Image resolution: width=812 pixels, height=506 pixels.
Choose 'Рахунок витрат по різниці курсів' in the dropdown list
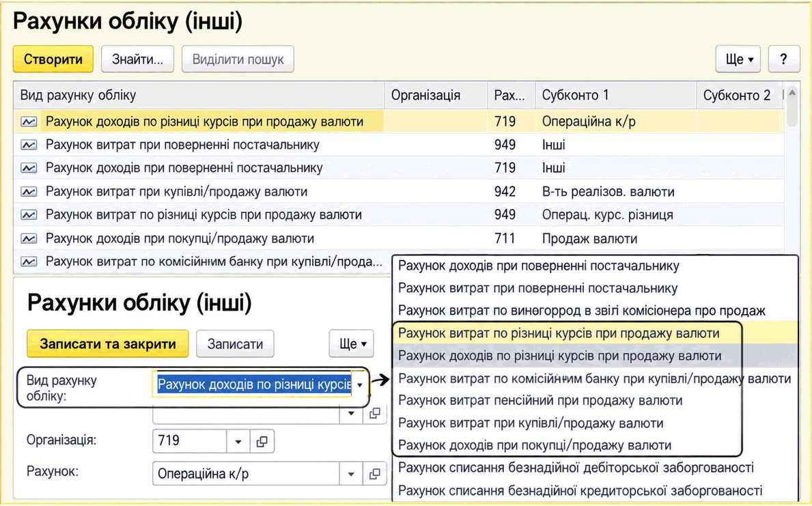[x=559, y=333]
